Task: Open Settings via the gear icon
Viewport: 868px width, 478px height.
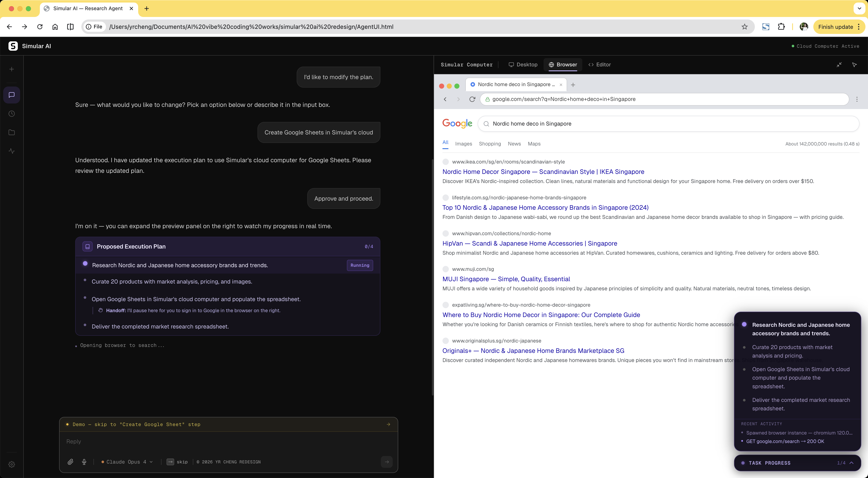Action: click(x=11, y=464)
